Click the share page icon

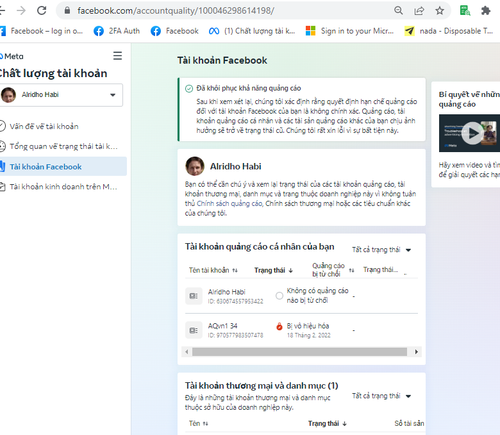coord(419,11)
